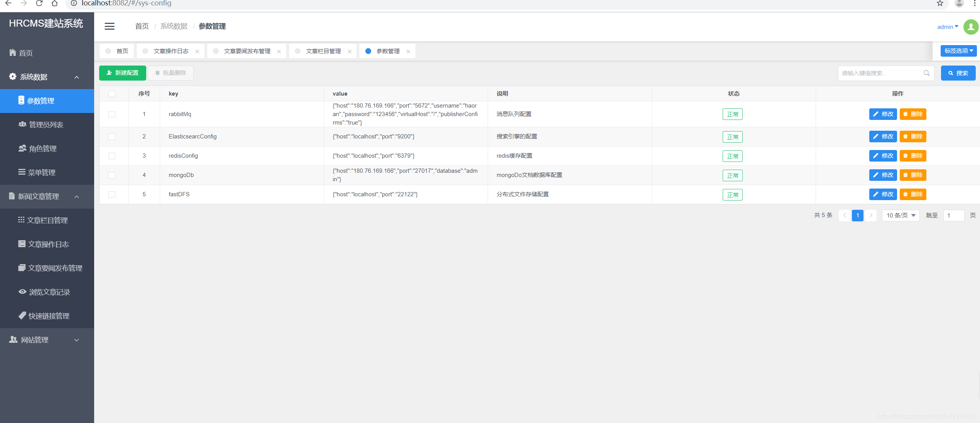Click the HRCMS建站系统 logo title
980x423 pixels.
pyautogui.click(x=46, y=24)
